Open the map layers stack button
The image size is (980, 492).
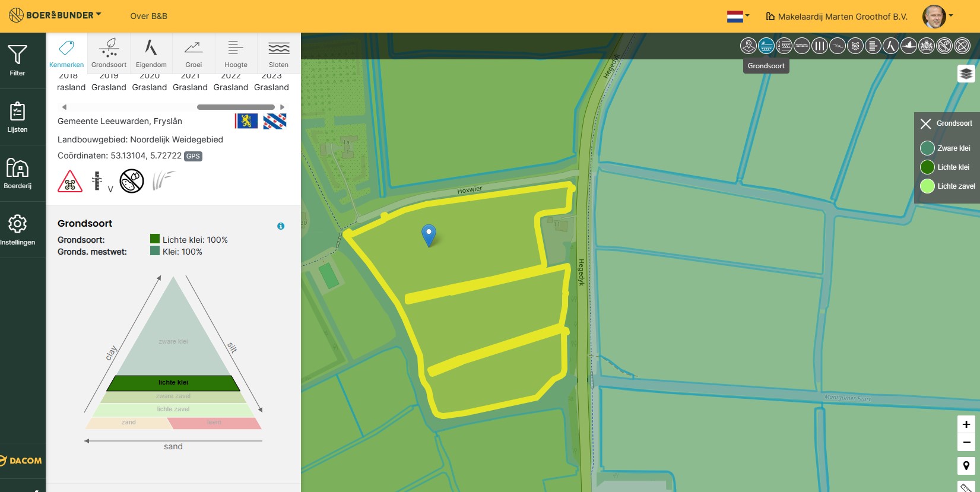click(966, 74)
